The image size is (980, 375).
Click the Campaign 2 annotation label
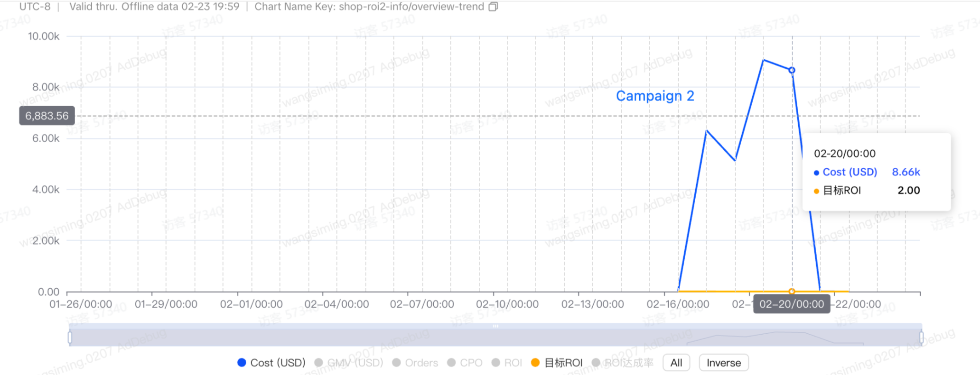click(655, 96)
